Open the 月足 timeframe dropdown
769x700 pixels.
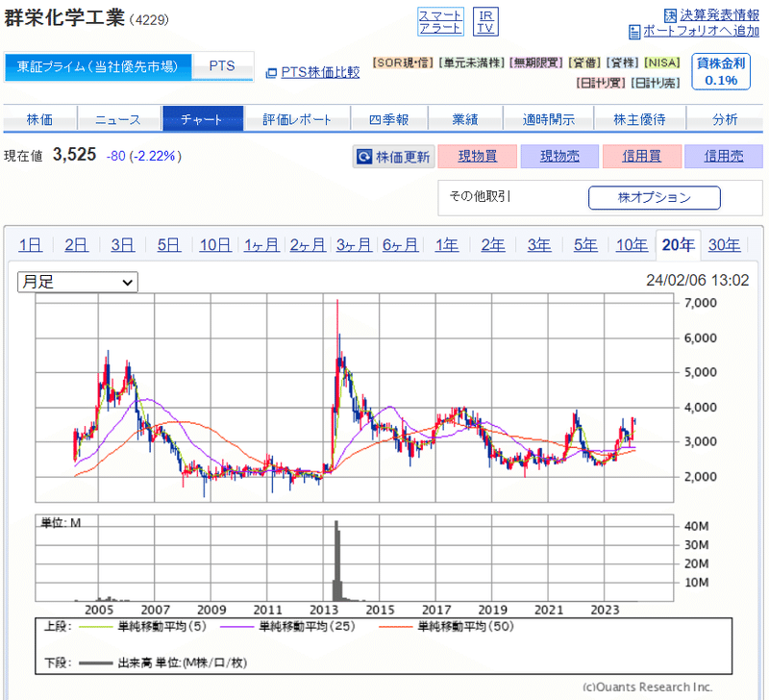click(x=77, y=282)
